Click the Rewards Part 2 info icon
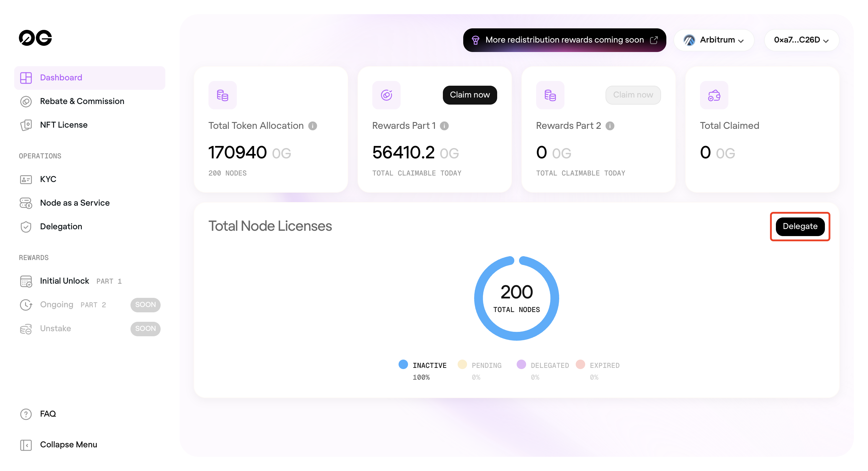The width and height of the screenshot is (868, 471). pyautogui.click(x=610, y=126)
